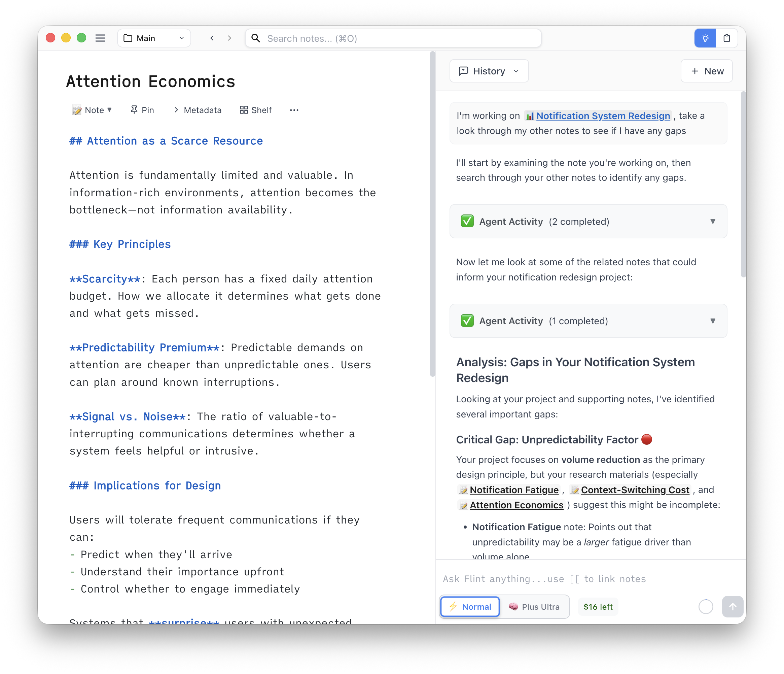Click the Search notes field
This screenshot has height=674, width=784.
[393, 38]
